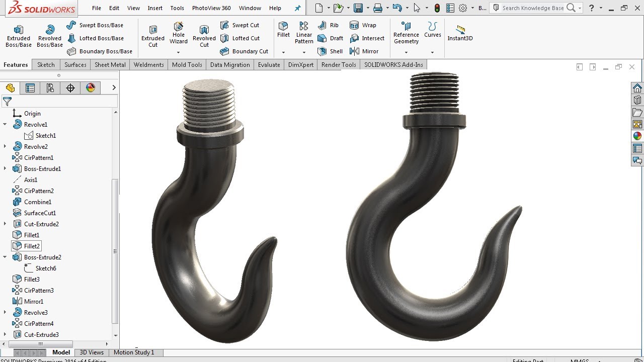Viewport: 644px width, 362px height.
Task: Click the Print icon
Action: 378,8
